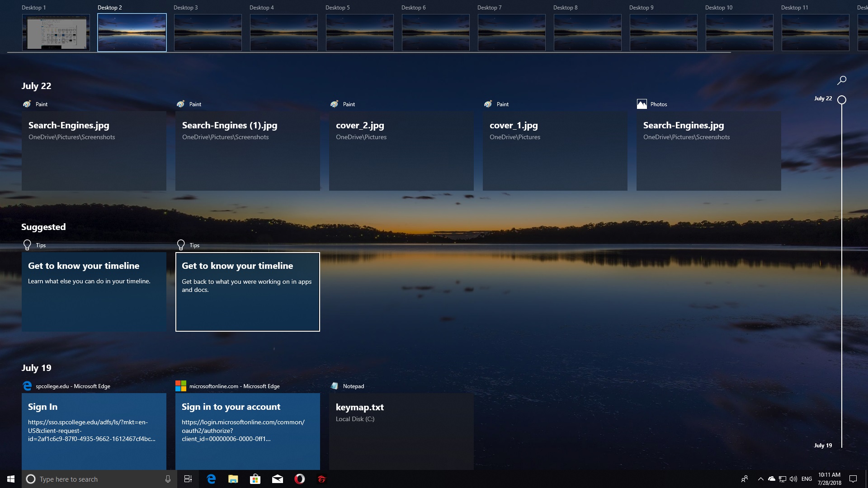
Task: Open Photos Search-Engines.jpg activity card
Action: coord(709,151)
